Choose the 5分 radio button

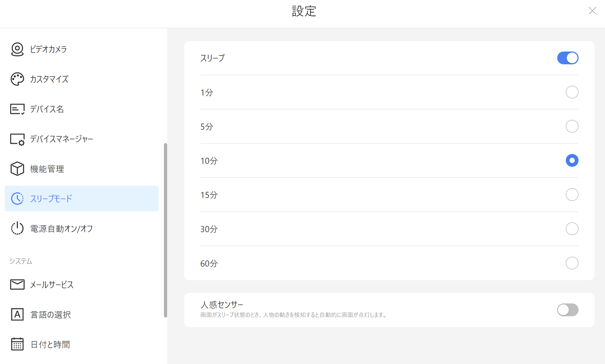pyautogui.click(x=572, y=126)
